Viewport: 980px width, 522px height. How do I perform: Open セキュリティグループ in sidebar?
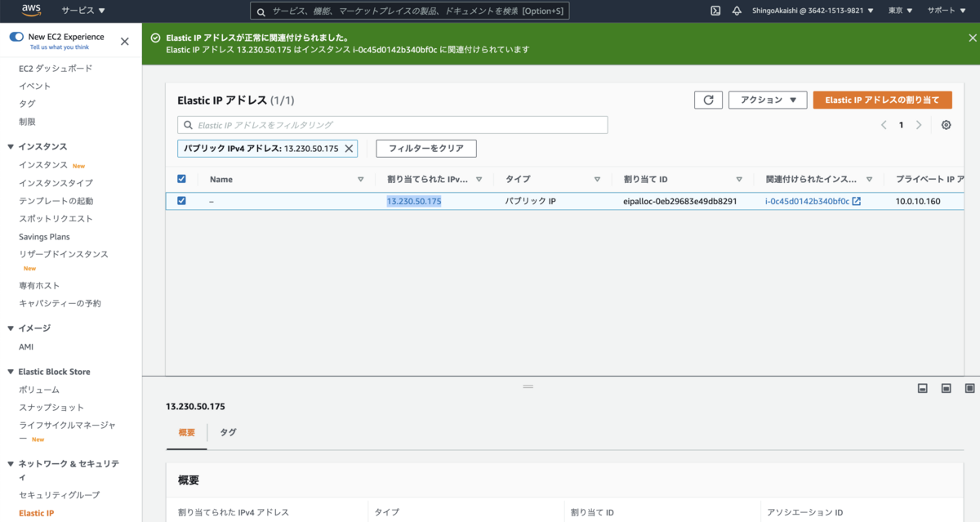[x=59, y=495]
